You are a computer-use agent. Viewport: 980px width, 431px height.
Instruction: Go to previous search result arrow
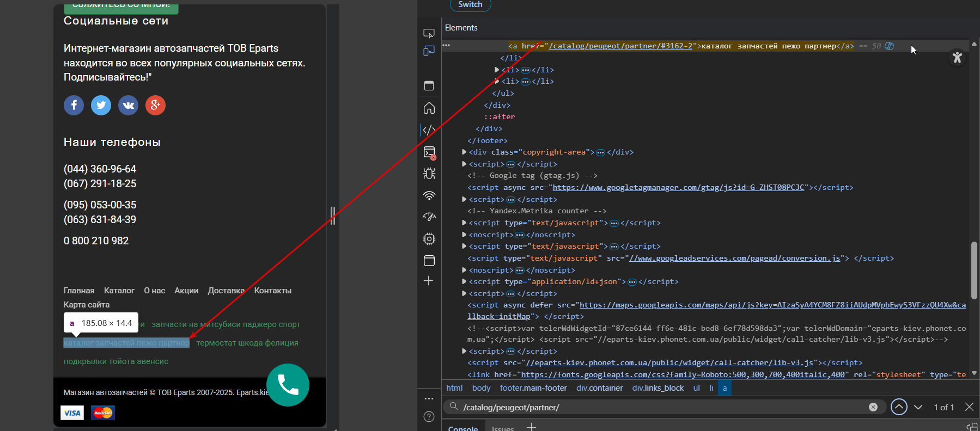899,407
